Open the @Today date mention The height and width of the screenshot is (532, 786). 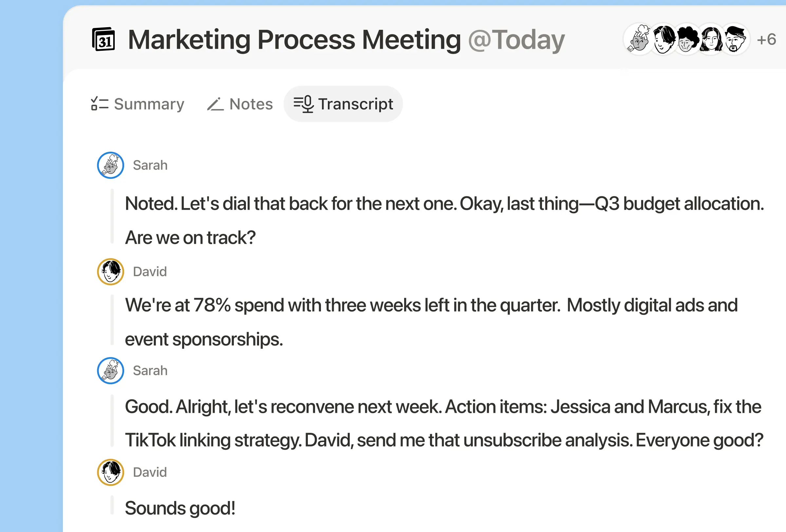click(516, 40)
